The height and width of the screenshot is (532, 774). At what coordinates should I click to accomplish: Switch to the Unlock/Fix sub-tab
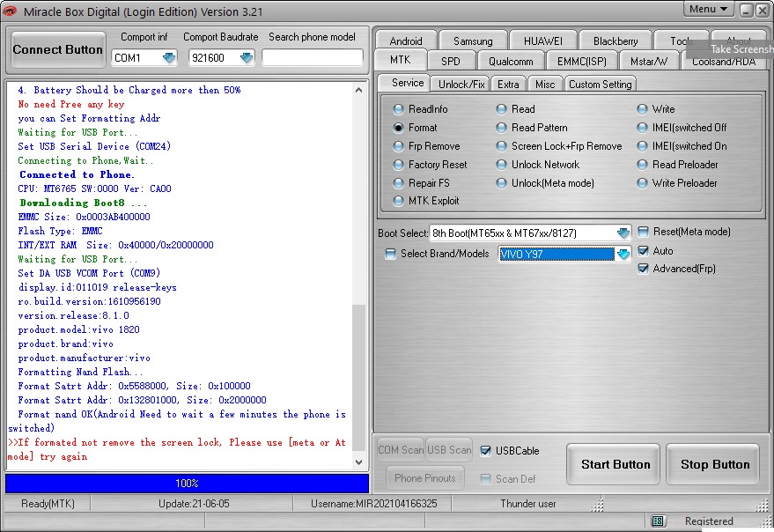pyautogui.click(x=461, y=85)
